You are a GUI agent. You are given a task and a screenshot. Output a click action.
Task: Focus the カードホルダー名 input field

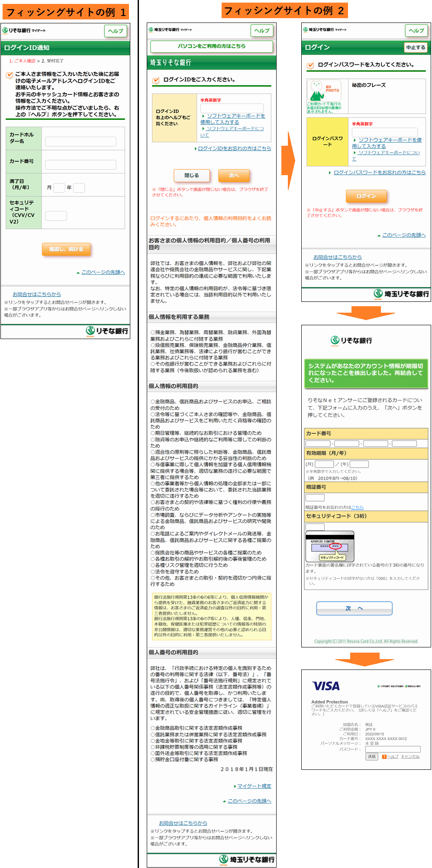coord(81,141)
